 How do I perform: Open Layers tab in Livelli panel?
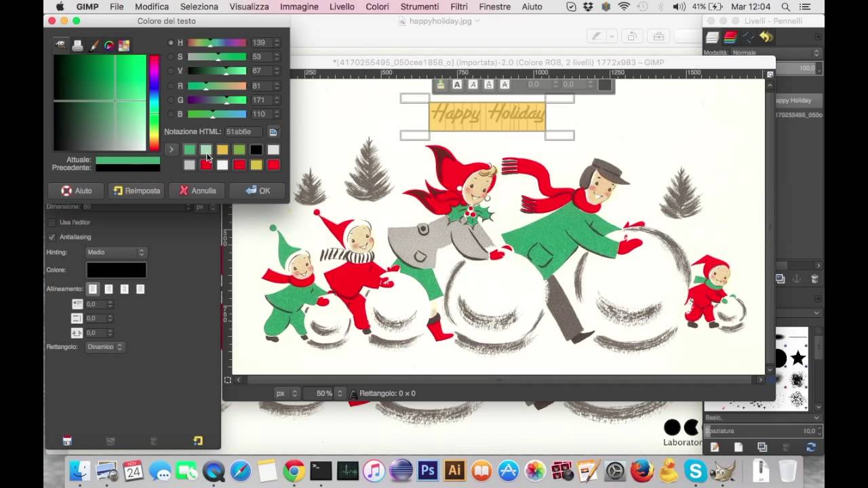(x=712, y=37)
